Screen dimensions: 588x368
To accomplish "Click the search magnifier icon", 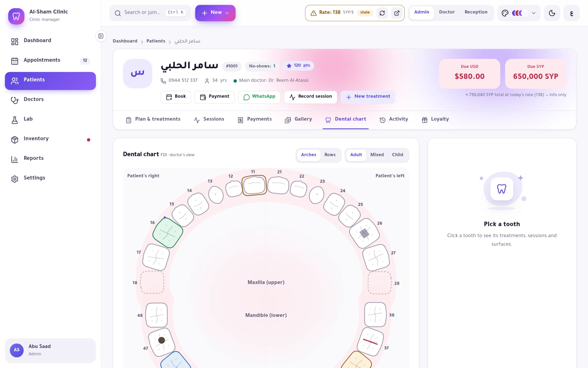I will tap(118, 13).
